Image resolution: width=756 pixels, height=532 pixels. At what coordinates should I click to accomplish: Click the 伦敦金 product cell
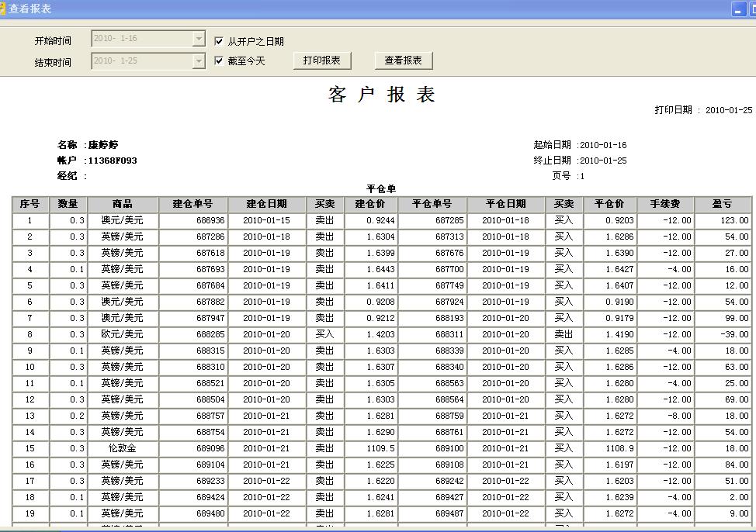point(123,448)
